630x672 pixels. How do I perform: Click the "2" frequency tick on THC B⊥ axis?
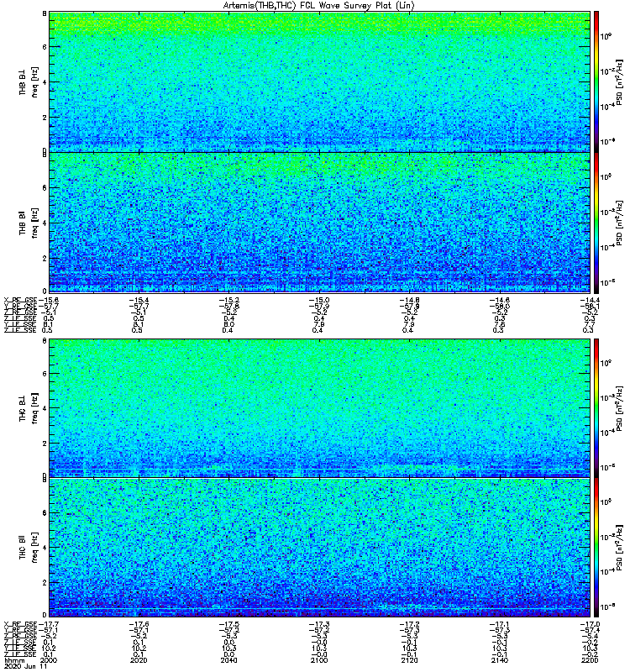coord(45,443)
